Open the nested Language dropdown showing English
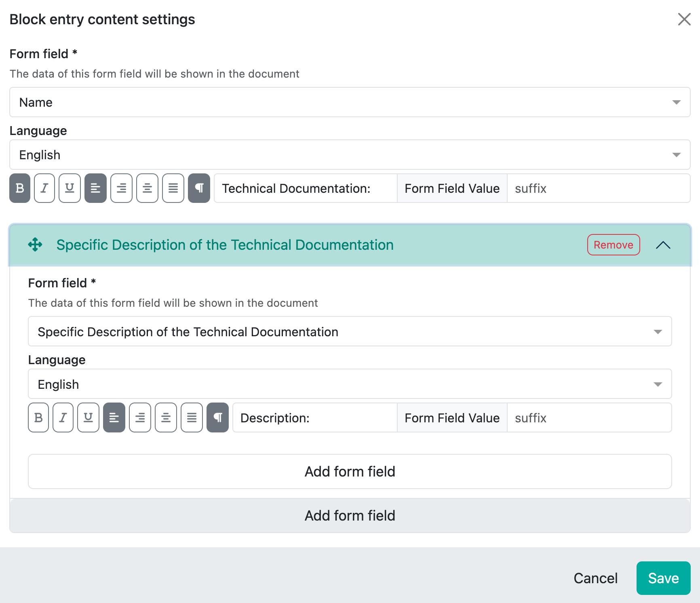 [350, 384]
